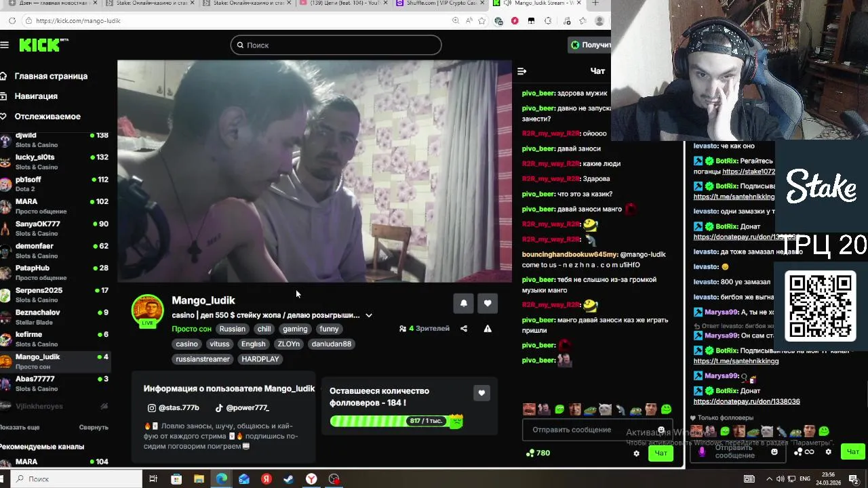This screenshot has height=488, width=868.
Task: Click the 780 channel points counter
Action: pyautogui.click(x=538, y=453)
